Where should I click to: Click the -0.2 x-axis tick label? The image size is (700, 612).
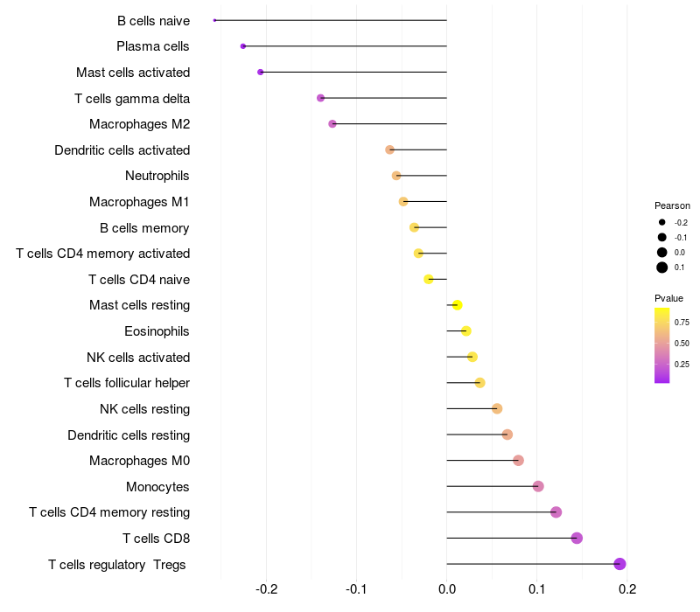267,589
